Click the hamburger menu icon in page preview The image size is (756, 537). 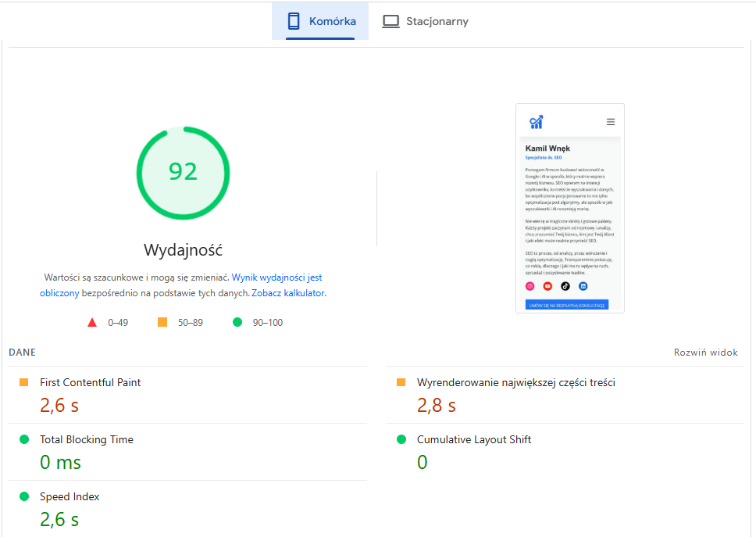point(611,122)
